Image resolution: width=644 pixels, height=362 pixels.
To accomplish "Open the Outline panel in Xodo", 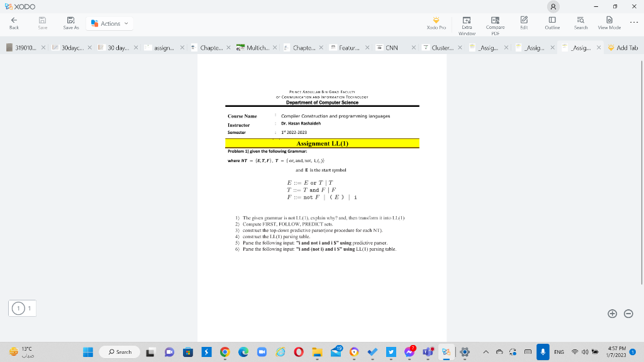I will click(x=552, y=23).
